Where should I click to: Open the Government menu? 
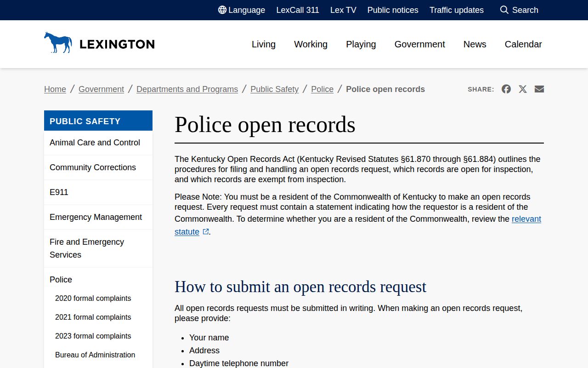click(420, 44)
